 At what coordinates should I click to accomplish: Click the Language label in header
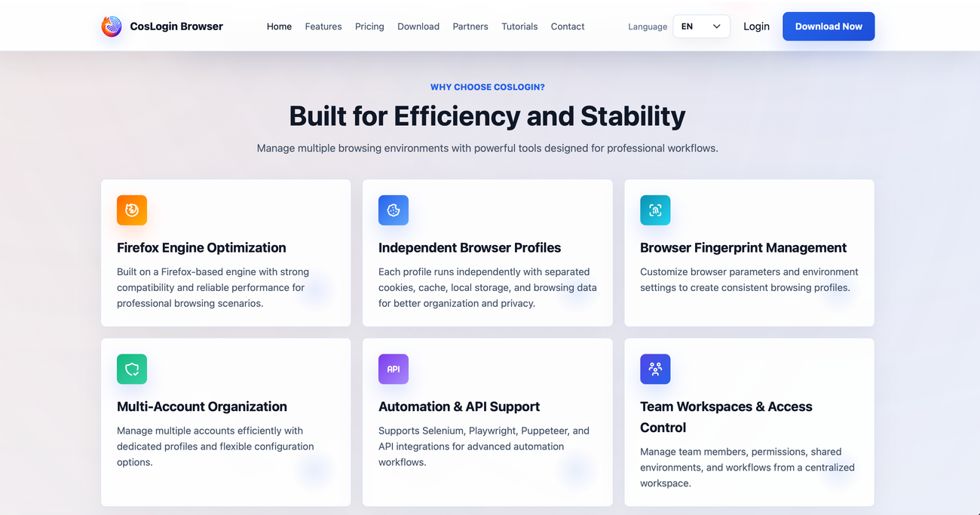(x=648, y=26)
